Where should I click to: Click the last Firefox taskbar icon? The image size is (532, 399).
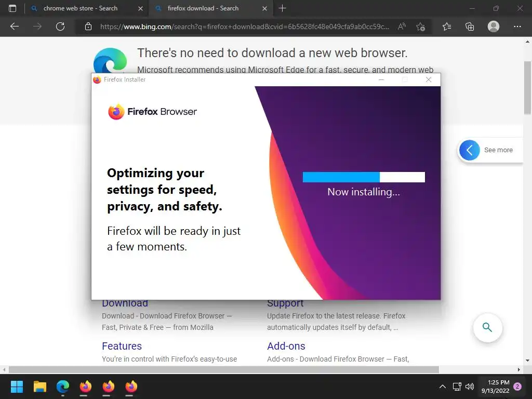tap(131, 387)
